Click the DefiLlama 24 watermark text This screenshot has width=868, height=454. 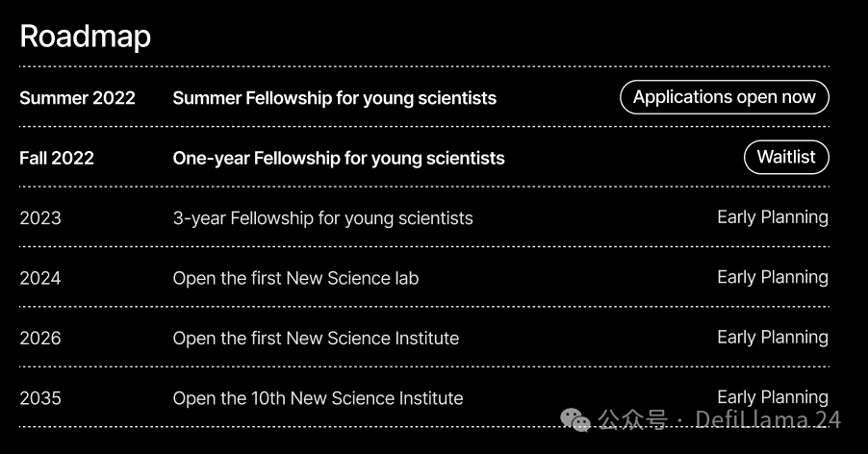[x=768, y=419]
